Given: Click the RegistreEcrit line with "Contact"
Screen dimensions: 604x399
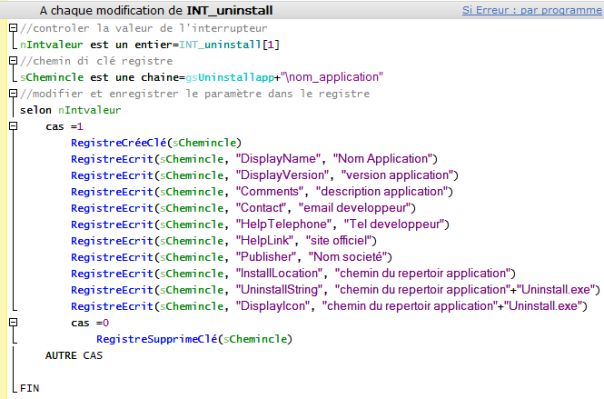Looking at the screenshot, I should (x=243, y=208).
